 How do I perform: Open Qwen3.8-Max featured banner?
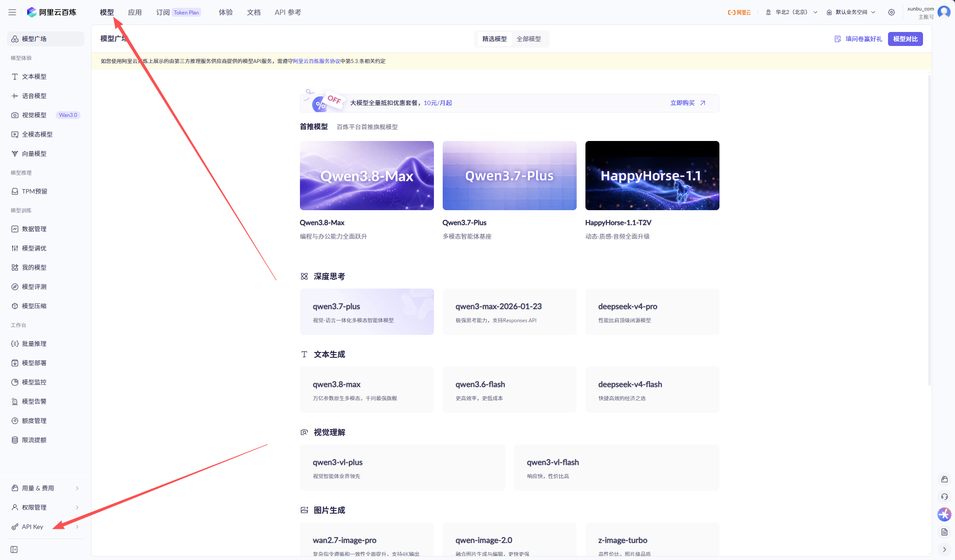[x=367, y=176]
